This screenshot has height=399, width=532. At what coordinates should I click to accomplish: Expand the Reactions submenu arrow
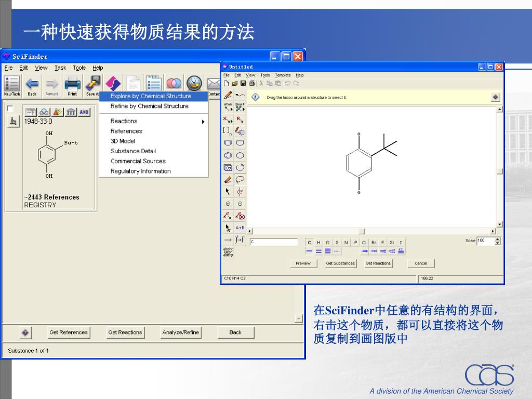[203, 122]
